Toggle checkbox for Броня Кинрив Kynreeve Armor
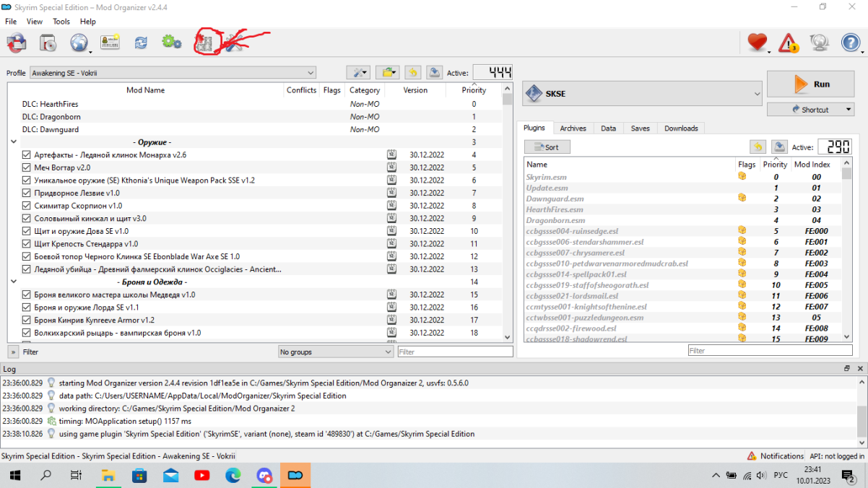The width and height of the screenshot is (868, 488). (27, 320)
